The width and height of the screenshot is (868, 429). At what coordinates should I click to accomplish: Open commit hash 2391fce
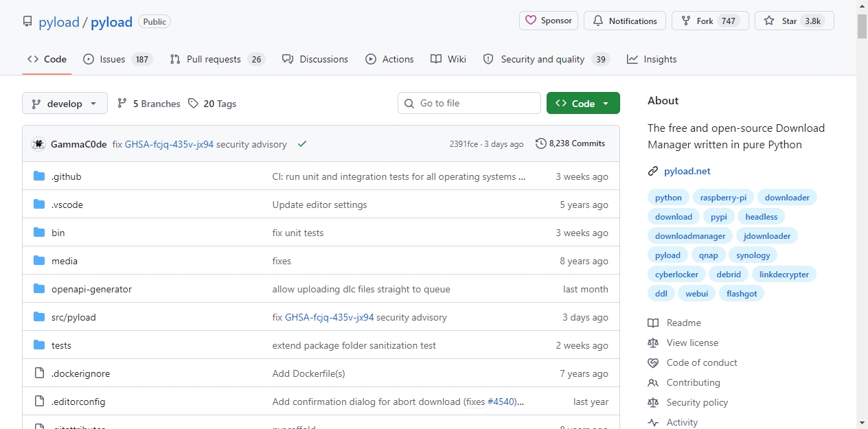click(x=464, y=144)
